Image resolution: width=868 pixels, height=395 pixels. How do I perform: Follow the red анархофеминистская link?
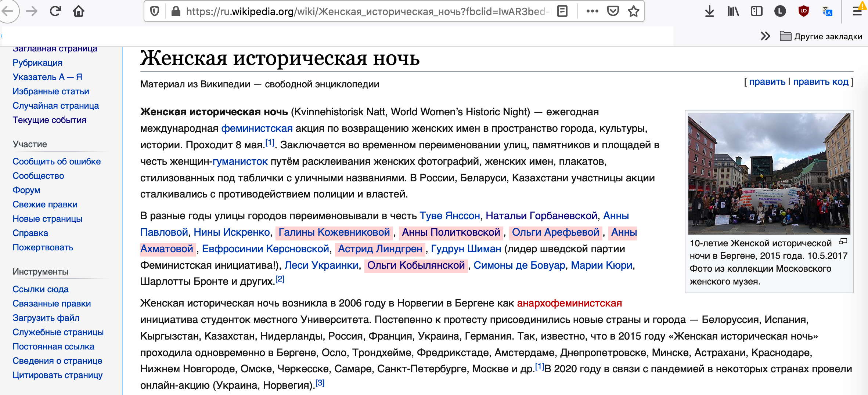click(569, 303)
